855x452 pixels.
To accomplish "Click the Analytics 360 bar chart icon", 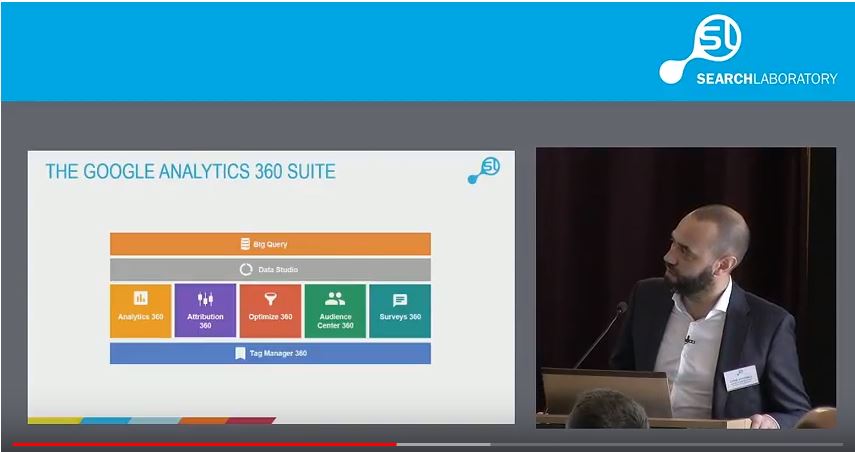I will coord(141,298).
